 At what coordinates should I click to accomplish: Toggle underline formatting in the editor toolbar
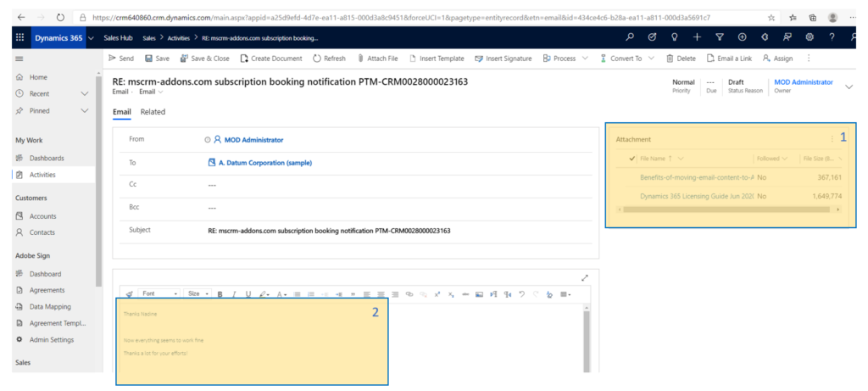248,294
